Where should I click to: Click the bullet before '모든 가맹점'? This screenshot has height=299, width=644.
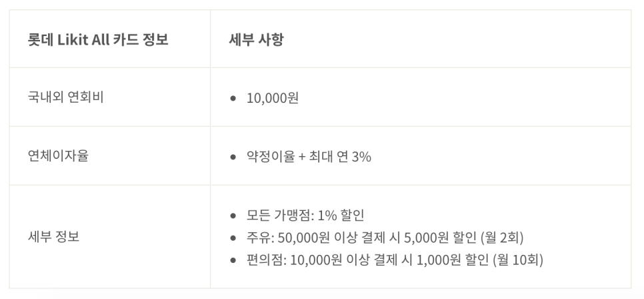[x=233, y=216]
